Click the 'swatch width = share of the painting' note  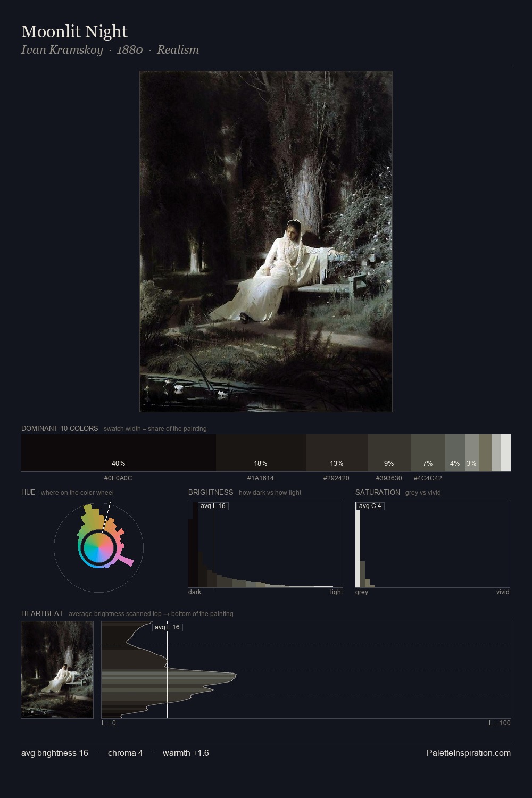tap(155, 429)
